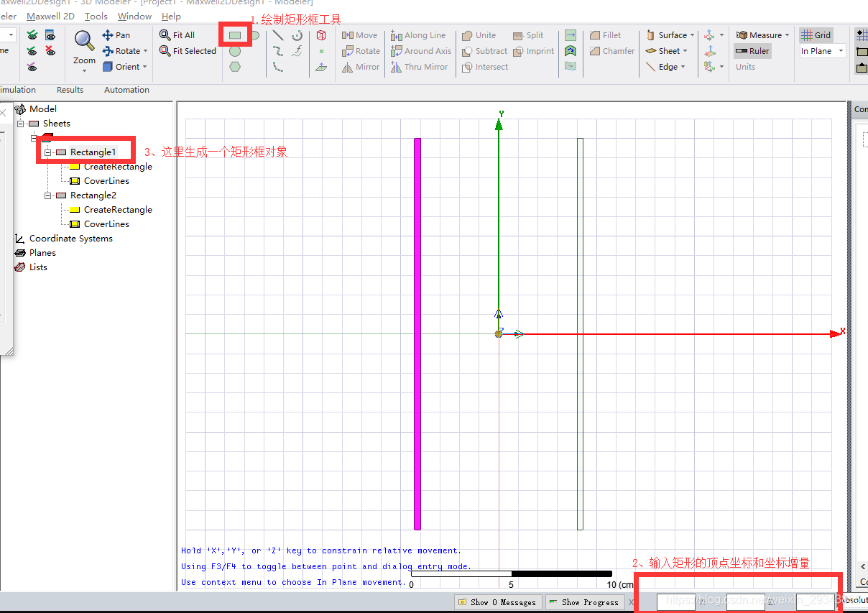
Task: Toggle the Ruler display button
Action: (x=752, y=51)
